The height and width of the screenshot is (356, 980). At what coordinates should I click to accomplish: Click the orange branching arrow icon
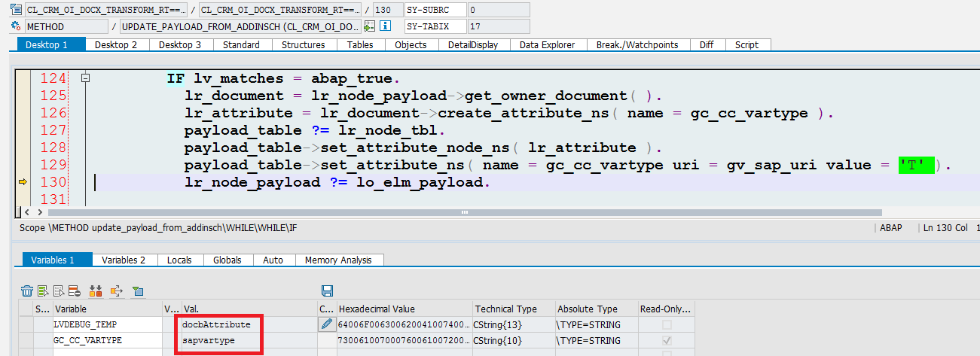[x=116, y=291]
